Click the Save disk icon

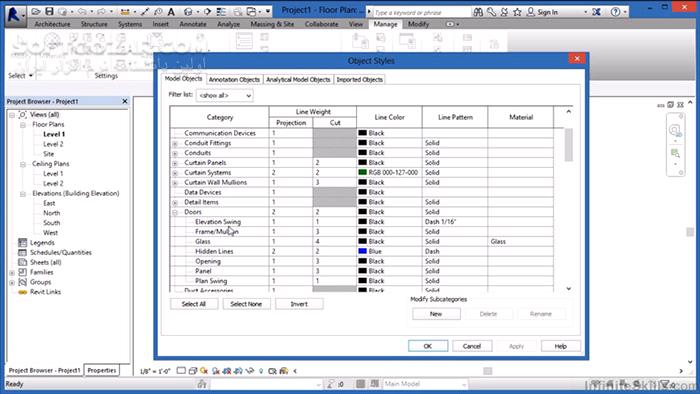50,12
